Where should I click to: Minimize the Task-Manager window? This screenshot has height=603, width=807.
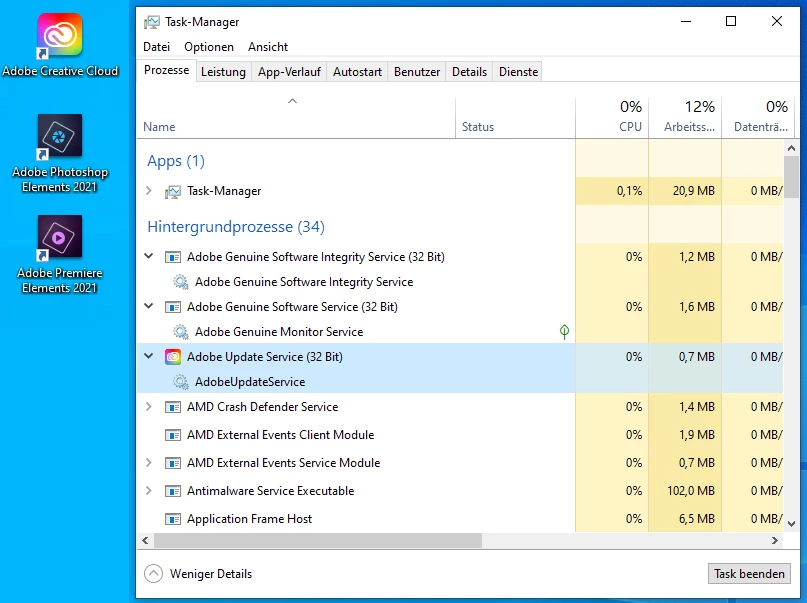pyautogui.click(x=686, y=21)
